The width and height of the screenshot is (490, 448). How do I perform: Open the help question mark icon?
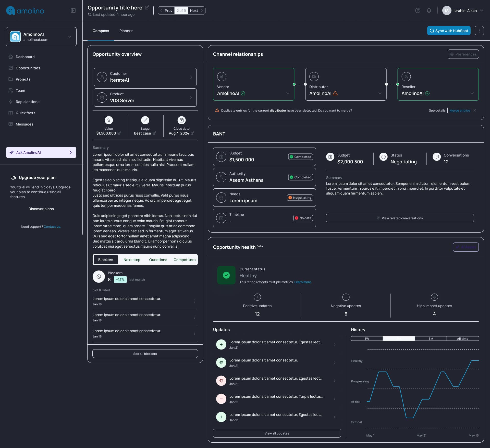418,10
